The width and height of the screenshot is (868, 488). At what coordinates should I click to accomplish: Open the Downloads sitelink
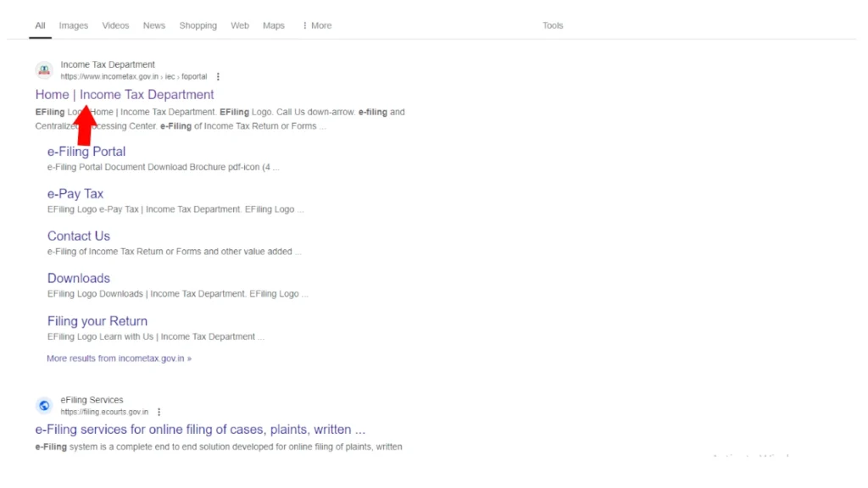[x=79, y=278]
